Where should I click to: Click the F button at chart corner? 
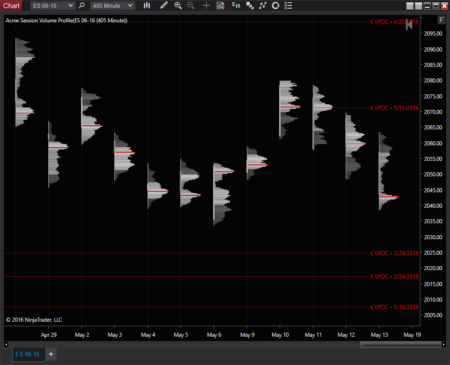[x=441, y=20]
